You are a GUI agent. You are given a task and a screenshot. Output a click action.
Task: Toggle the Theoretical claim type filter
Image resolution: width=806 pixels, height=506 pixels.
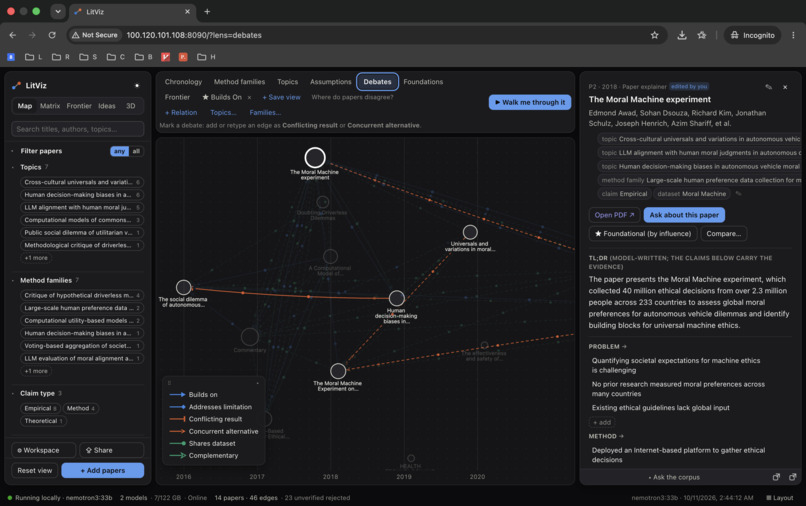click(x=43, y=421)
